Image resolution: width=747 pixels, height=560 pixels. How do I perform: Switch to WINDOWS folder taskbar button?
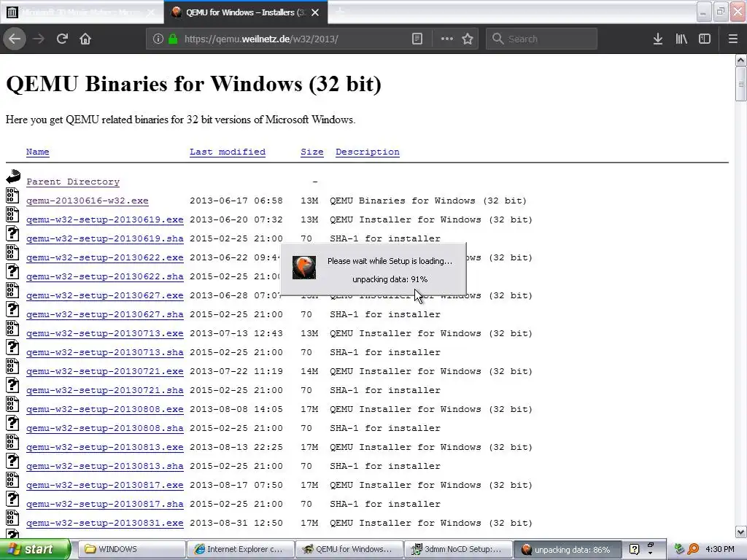point(131,550)
